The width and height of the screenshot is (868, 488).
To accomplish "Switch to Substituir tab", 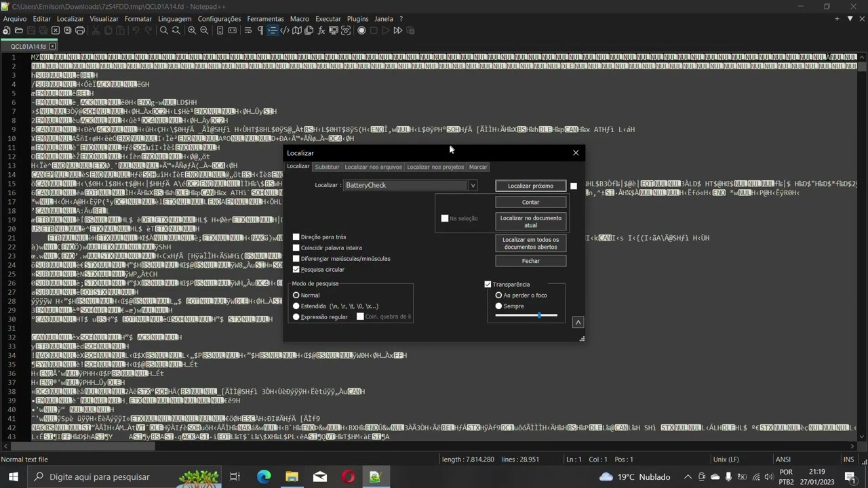I will (327, 167).
